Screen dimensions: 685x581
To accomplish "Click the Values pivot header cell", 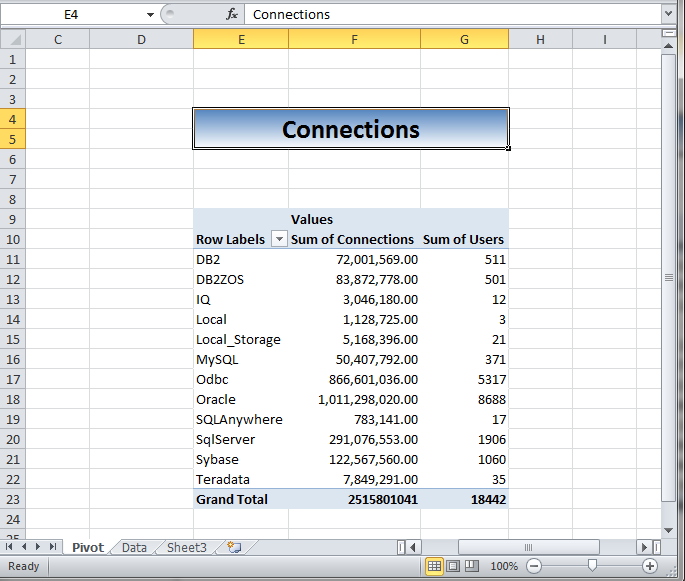I will 312,219.
